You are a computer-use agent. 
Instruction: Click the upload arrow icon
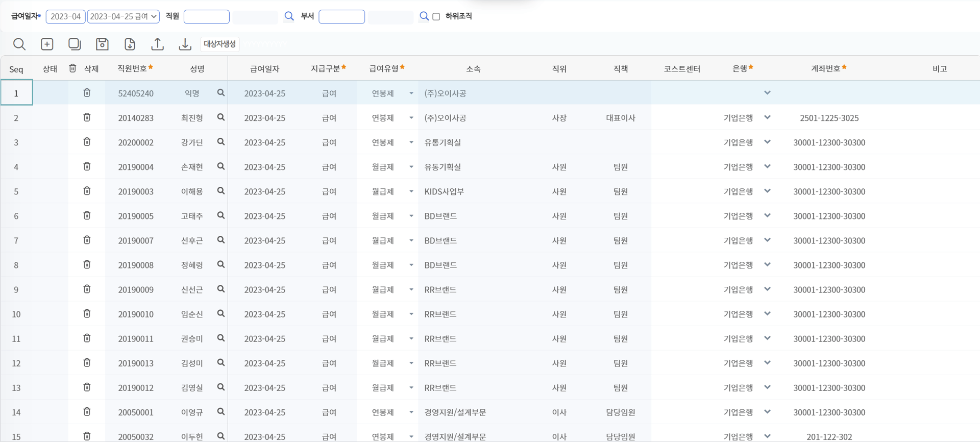[157, 44]
